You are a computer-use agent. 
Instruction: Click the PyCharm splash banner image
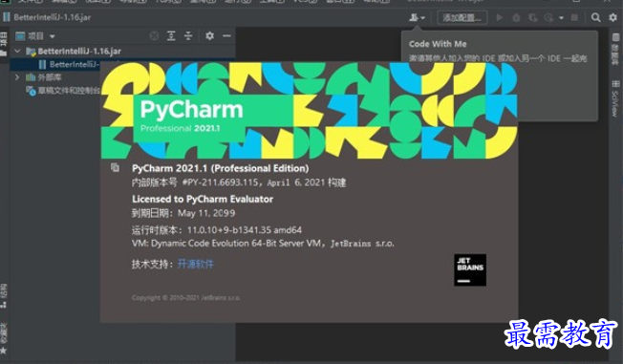tap(310, 111)
